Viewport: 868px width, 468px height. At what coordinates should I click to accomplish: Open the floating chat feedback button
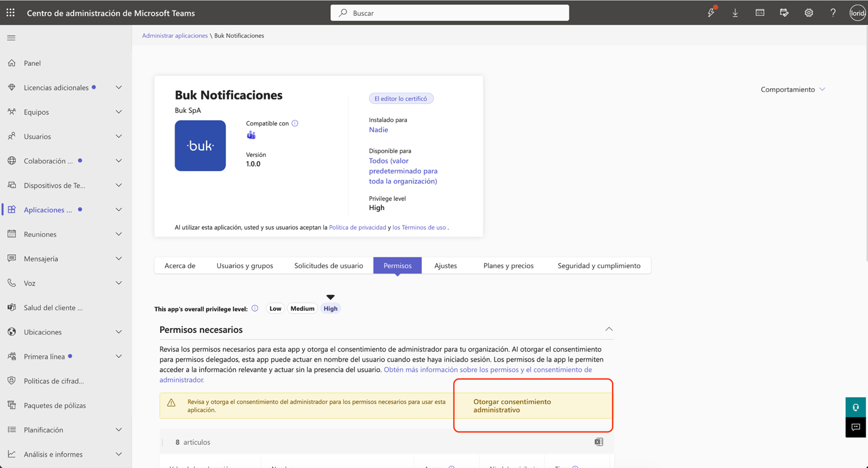tap(856, 427)
